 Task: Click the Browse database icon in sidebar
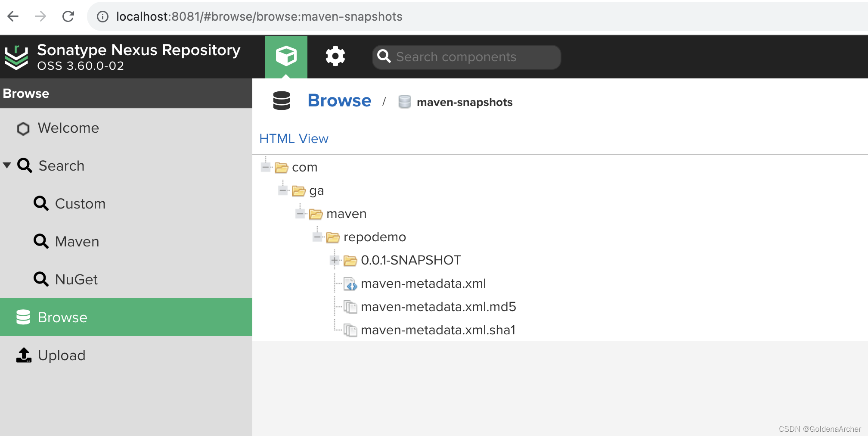pos(23,317)
